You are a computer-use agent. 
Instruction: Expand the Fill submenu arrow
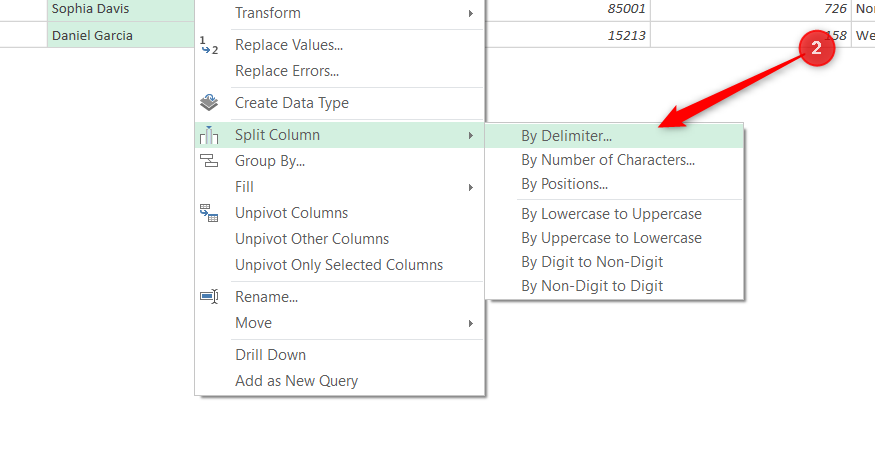471,187
